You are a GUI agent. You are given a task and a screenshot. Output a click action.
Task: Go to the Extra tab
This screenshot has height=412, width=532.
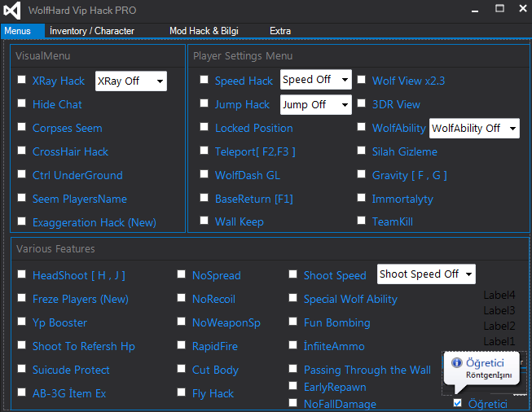(280, 31)
